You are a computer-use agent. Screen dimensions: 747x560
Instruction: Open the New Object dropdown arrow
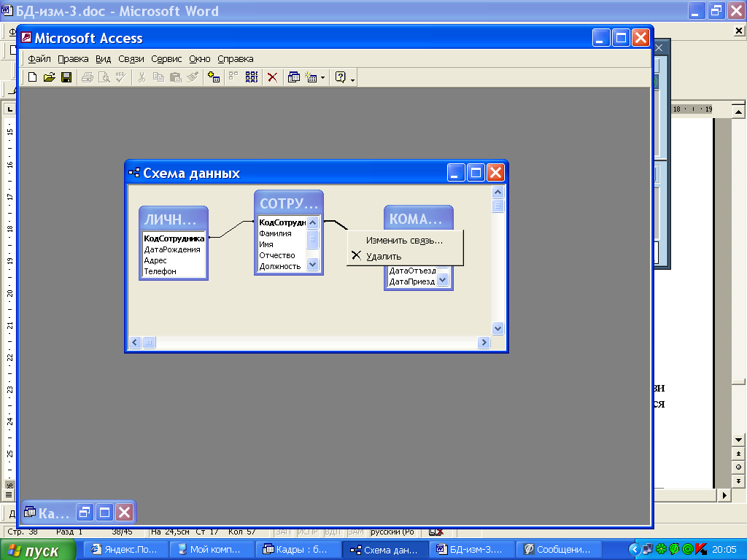click(322, 77)
